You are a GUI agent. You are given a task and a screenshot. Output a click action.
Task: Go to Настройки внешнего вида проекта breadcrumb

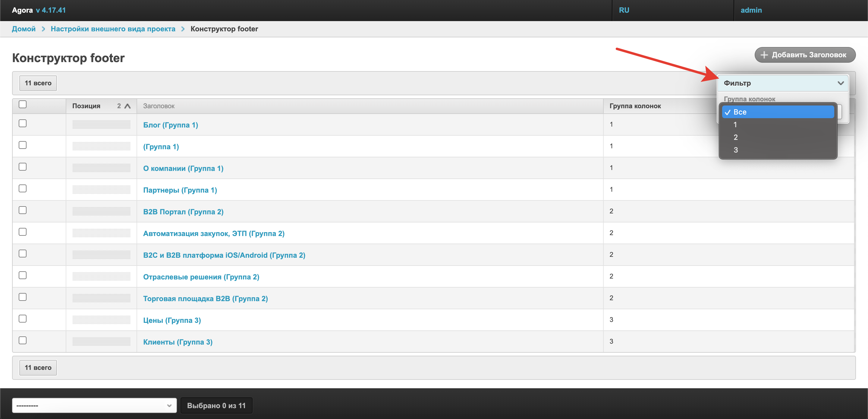click(x=113, y=29)
